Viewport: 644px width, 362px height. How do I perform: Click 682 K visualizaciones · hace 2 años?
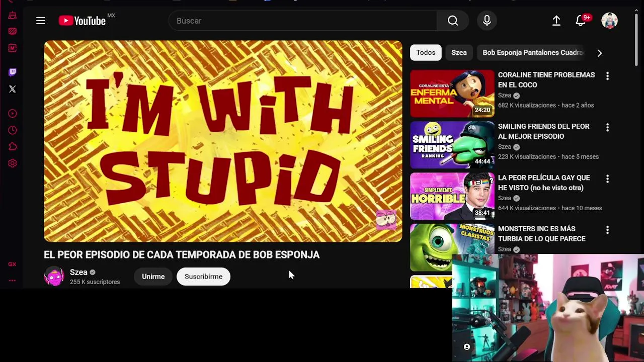[x=546, y=105]
